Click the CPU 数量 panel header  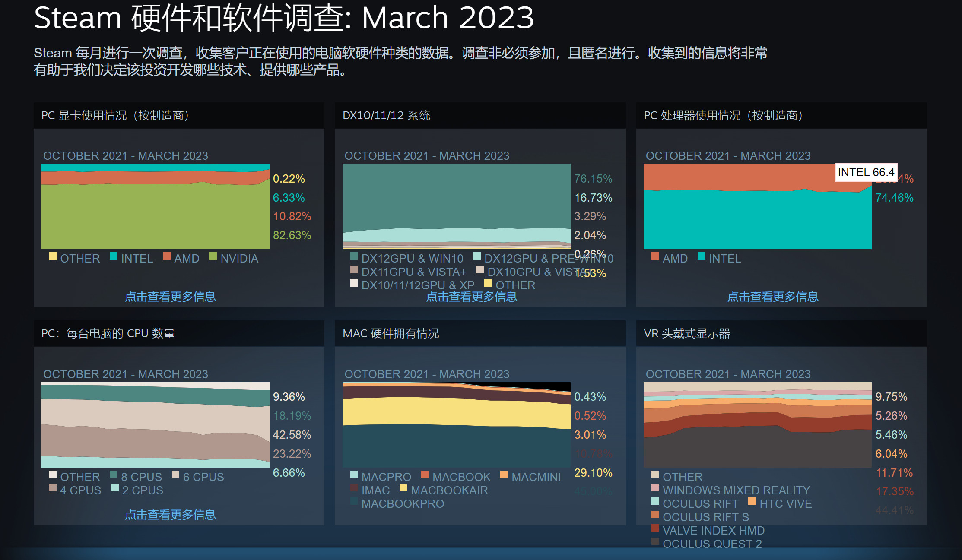coord(179,333)
